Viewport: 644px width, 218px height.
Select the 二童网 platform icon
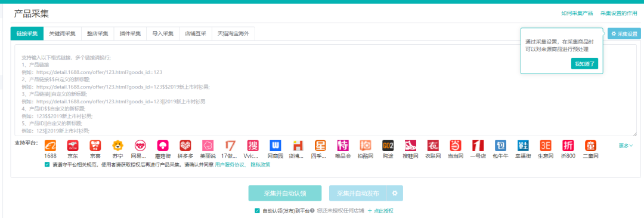point(590,146)
